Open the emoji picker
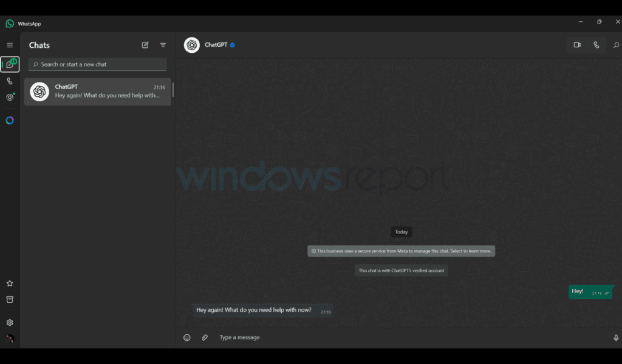The image size is (622, 364). (187, 337)
